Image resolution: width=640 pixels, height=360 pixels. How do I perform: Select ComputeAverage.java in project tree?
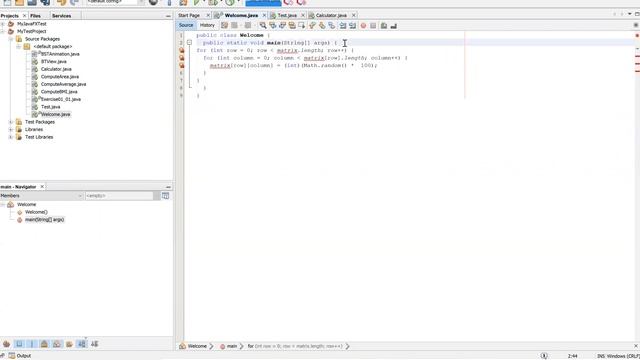click(63, 84)
